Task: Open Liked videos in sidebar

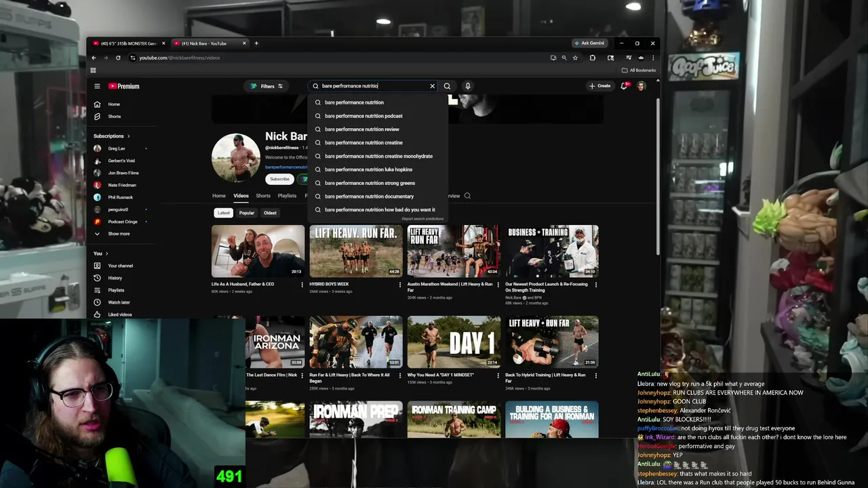Action: point(119,314)
